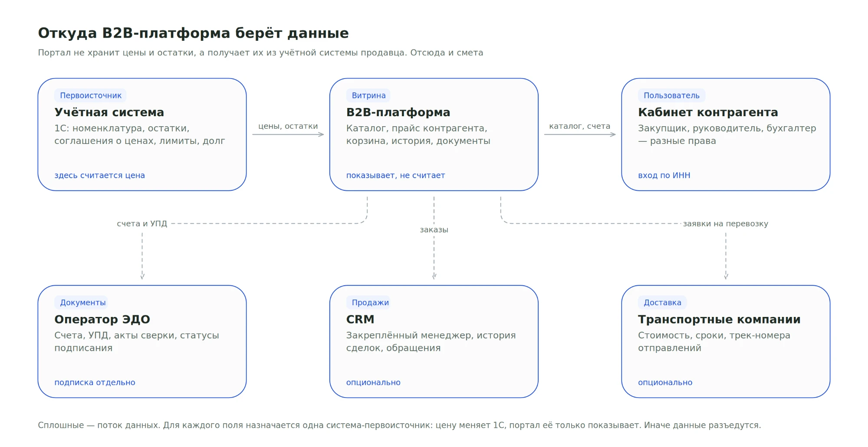Select the 'Первоисточник' tag
Image resolution: width=868 pixels, height=447 pixels.
click(91, 95)
